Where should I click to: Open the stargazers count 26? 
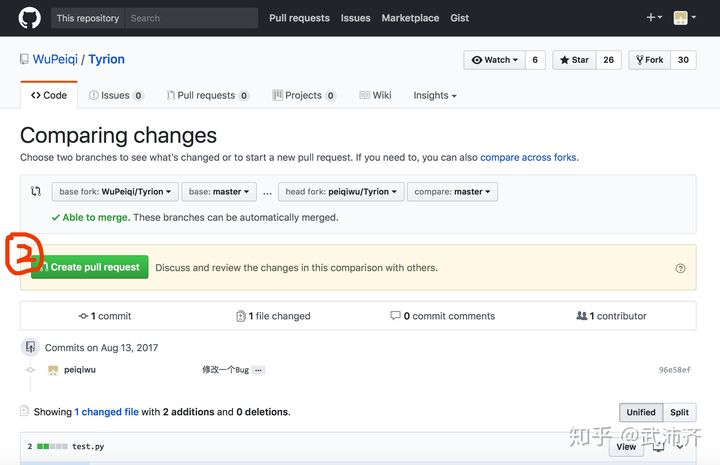[x=608, y=60]
